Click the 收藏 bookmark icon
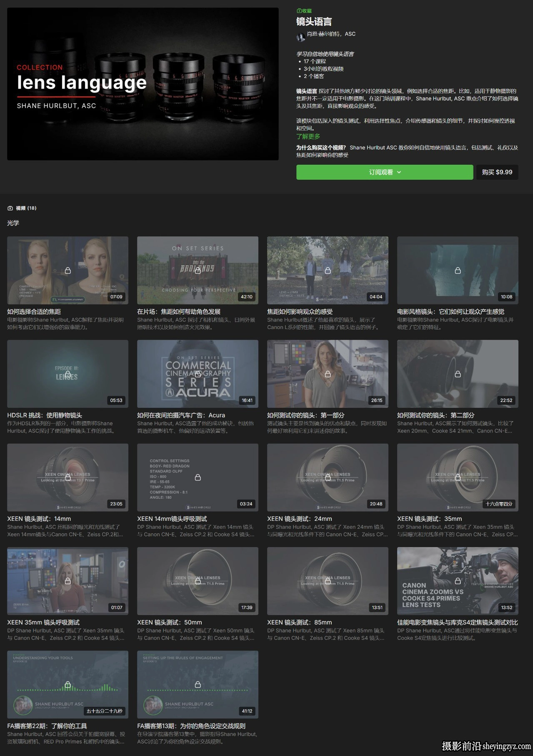533x756 pixels. [299, 11]
